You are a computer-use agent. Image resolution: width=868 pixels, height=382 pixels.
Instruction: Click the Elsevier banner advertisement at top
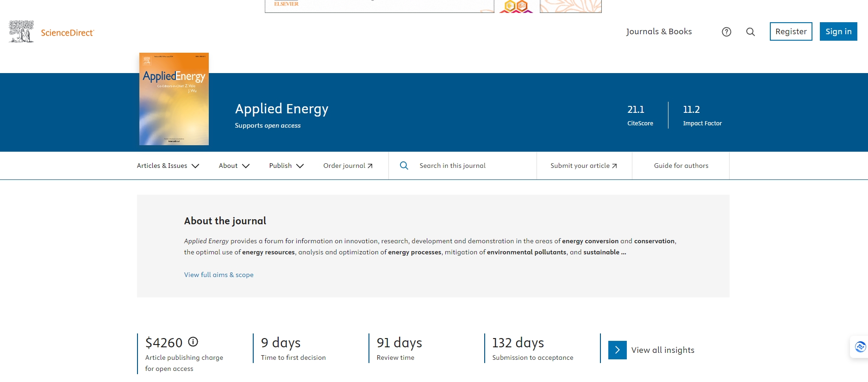[433, 6]
